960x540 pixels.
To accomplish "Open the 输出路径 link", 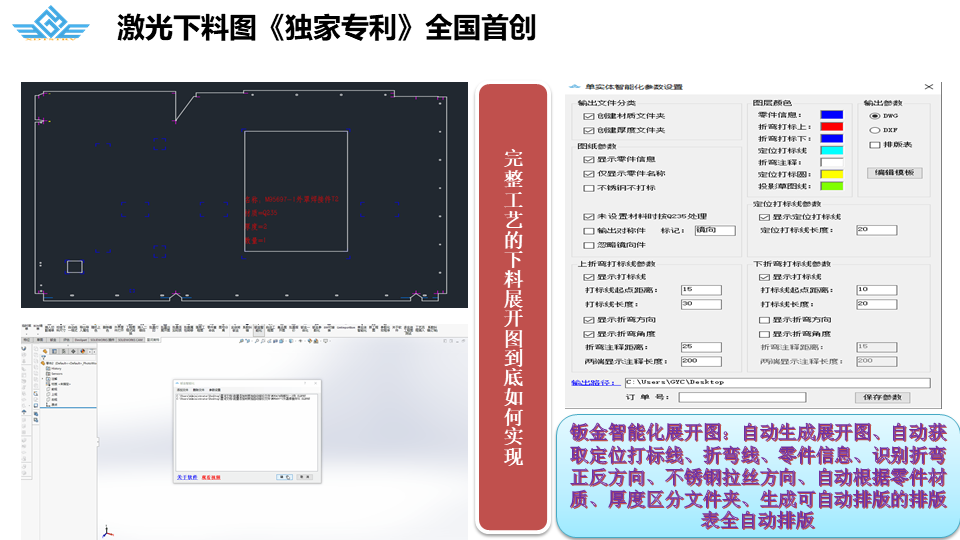I will point(591,382).
